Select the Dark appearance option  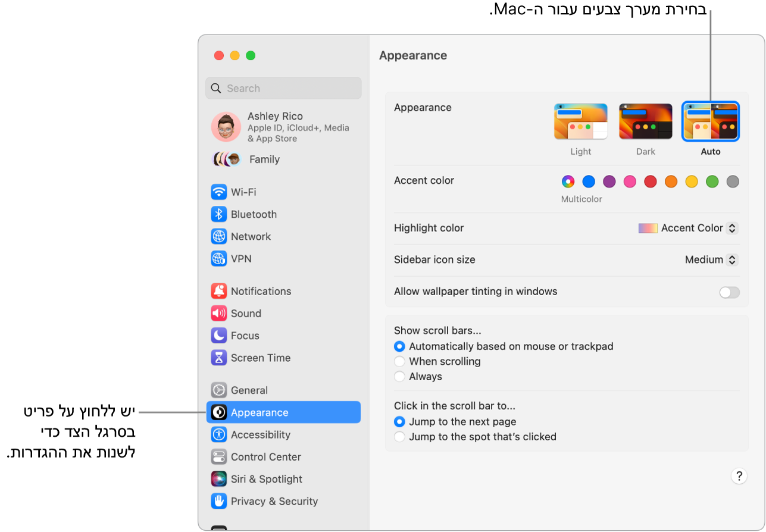pos(645,121)
